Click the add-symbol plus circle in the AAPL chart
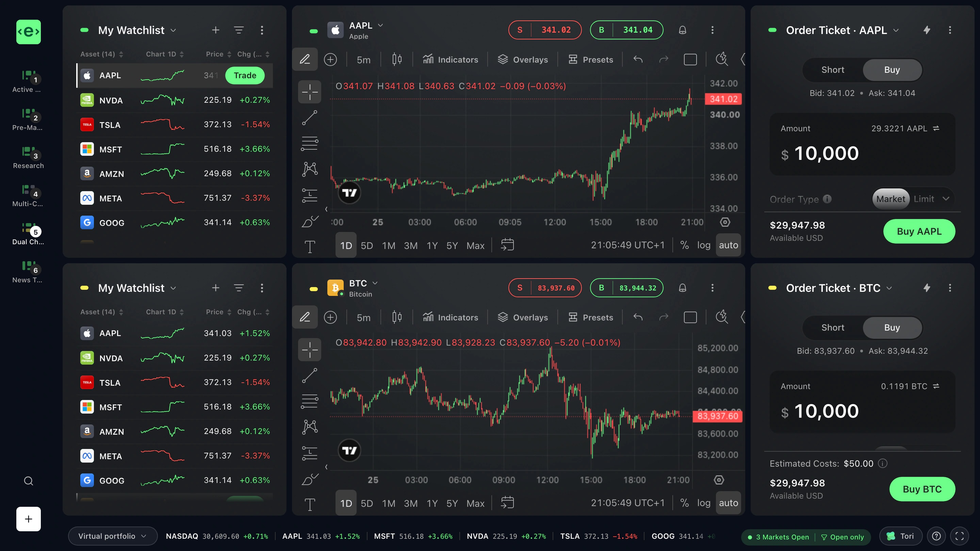The image size is (980, 551). tap(330, 60)
